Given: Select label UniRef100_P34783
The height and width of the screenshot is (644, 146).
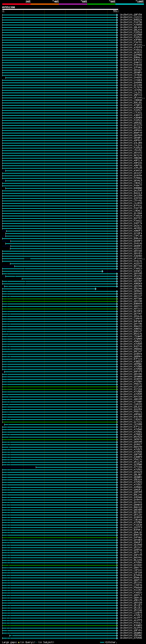Looking at the screenshot, I should 131,42.
